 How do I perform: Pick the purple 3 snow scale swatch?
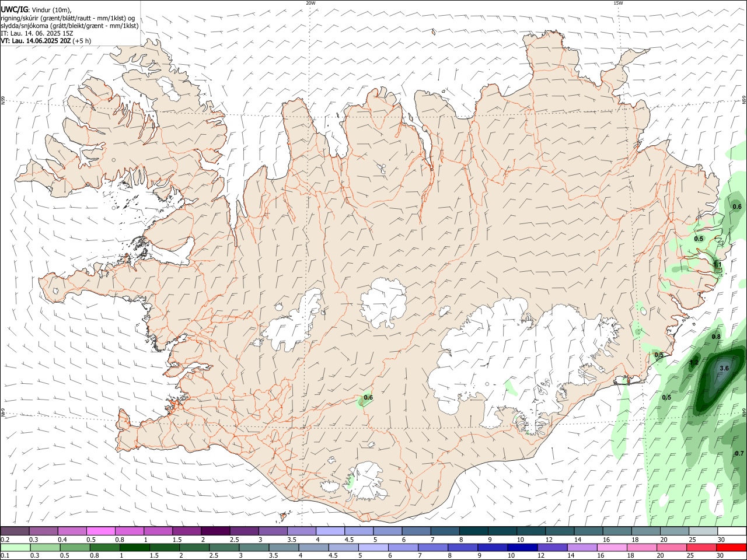coord(273,531)
